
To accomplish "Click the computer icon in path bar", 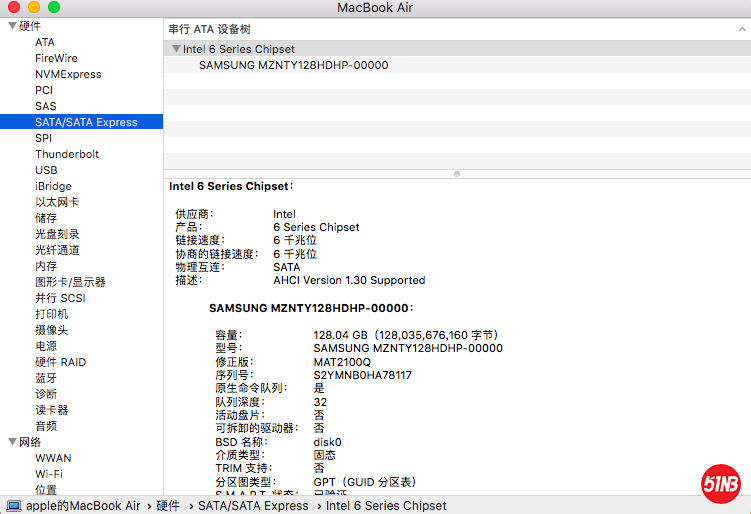I will tap(14, 506).
